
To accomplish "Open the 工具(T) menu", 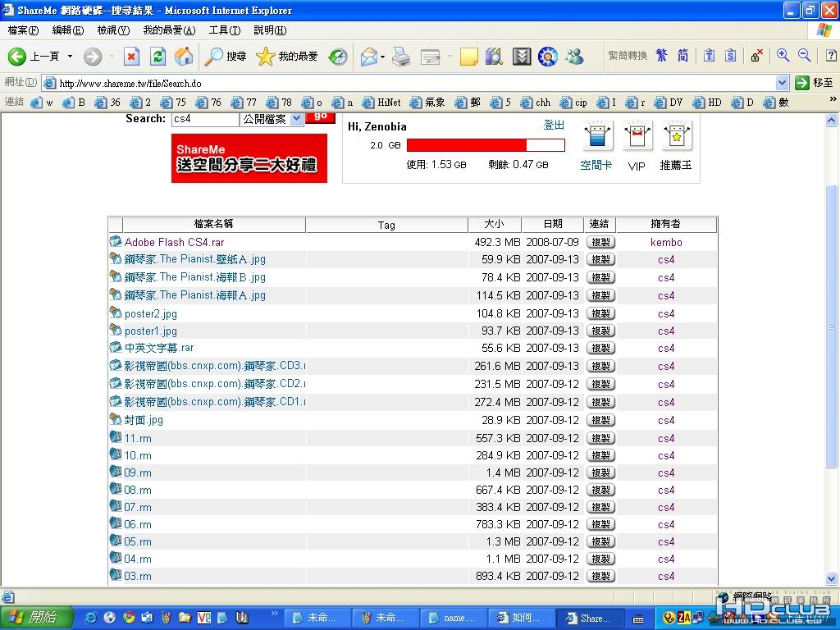I will [225, 30].
